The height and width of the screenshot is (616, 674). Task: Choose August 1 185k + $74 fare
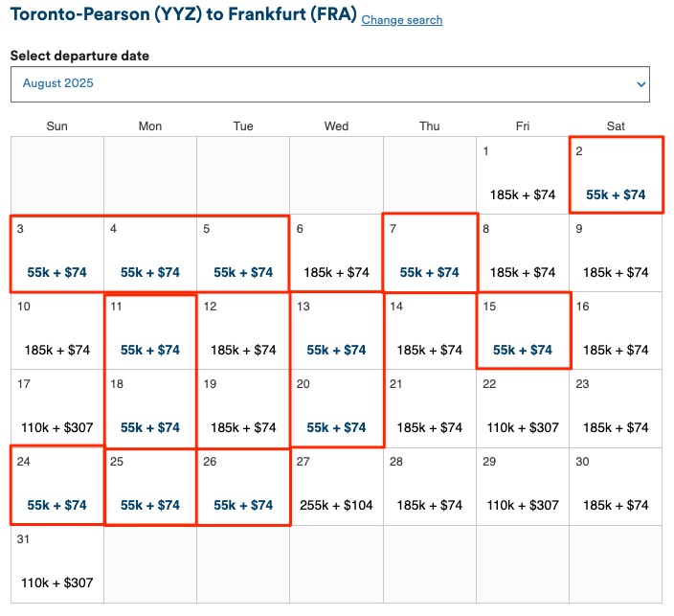point(523,194)
